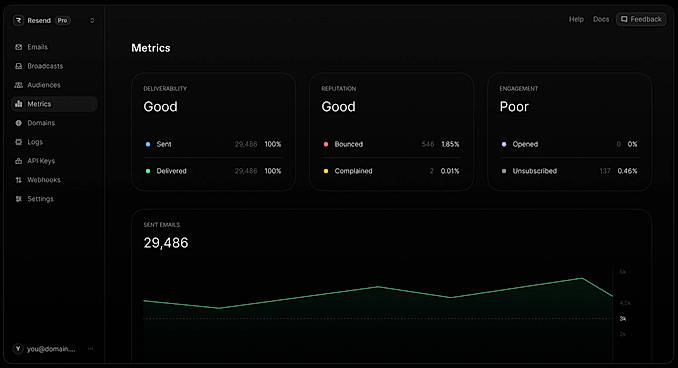
Task: Click the Metrics page heading
Action: pyautogui.click(x=151, y=48)
